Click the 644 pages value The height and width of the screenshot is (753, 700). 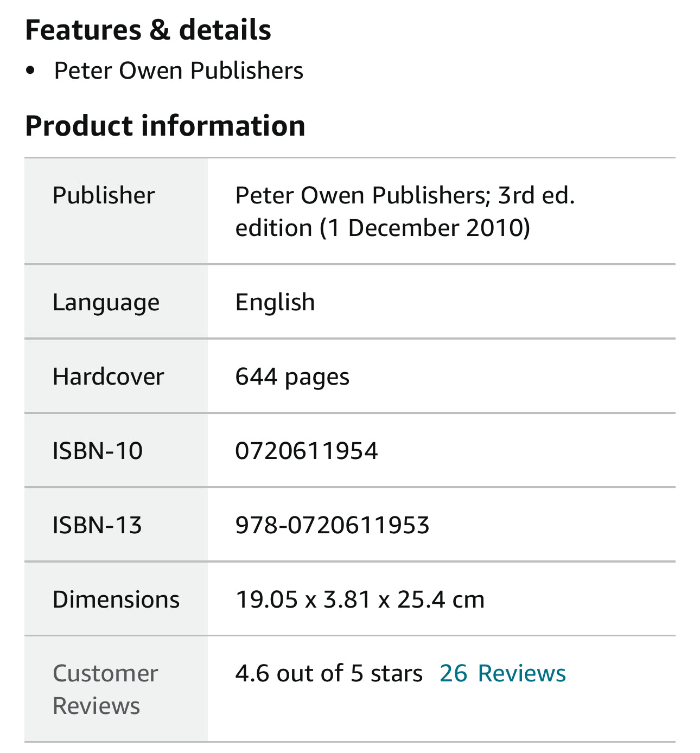[292, 376]
